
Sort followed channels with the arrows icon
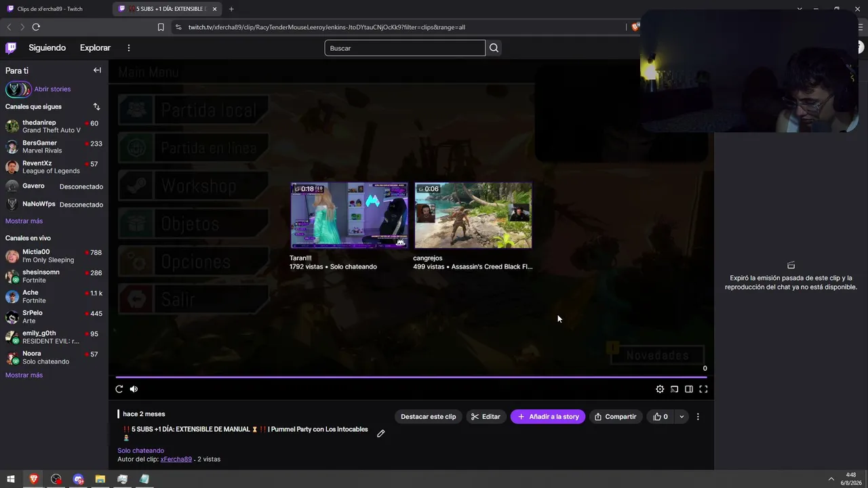[96, 106]
